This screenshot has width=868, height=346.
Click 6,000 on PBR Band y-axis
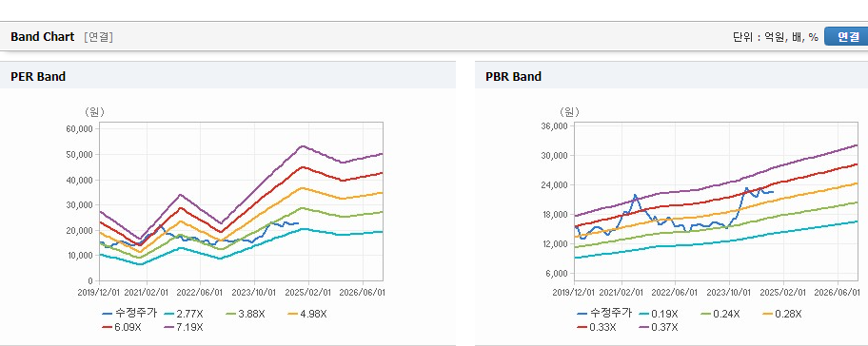point(557,274)
